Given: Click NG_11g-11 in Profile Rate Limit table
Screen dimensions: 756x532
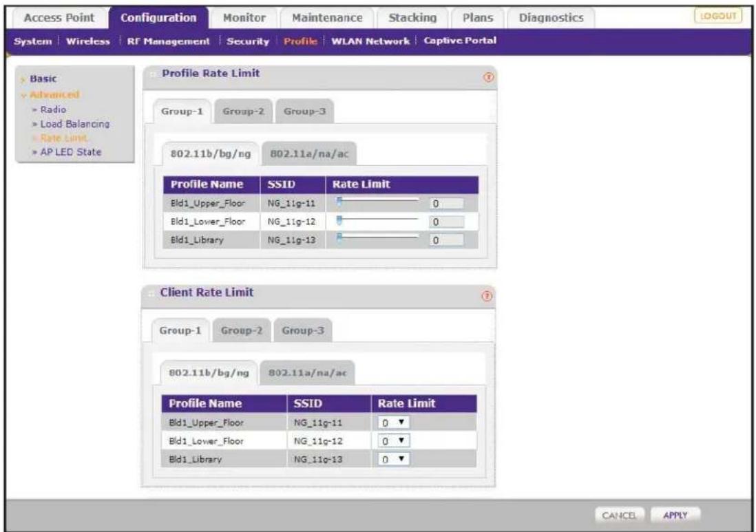Looking at the screenshot, I should pos(291,203).
